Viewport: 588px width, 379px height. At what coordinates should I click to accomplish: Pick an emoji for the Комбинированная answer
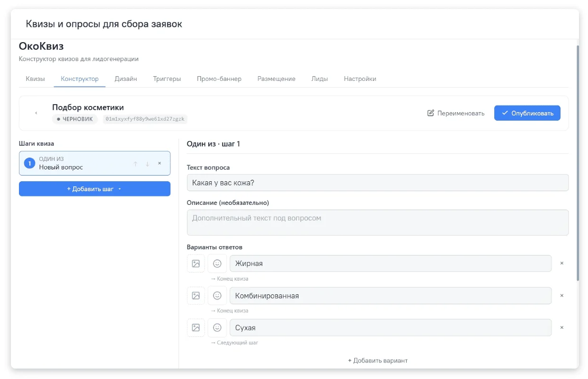click(x=217, y=296)
